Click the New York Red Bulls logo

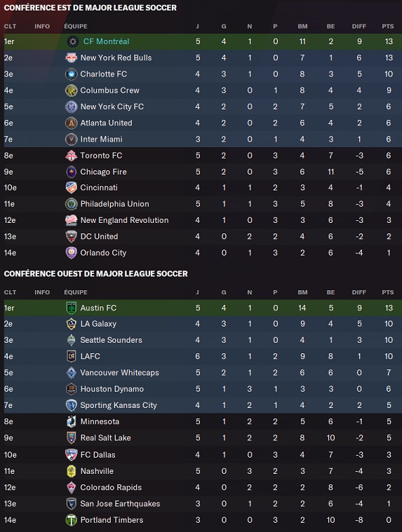tap(72, 57)
